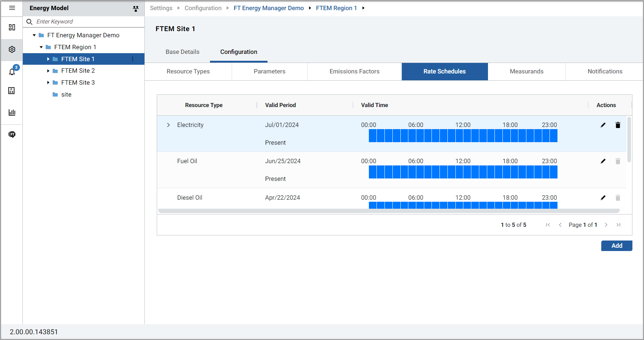Click the hierarchy icon beside Energy Model
644x340 pixels.
coord(136,8)
